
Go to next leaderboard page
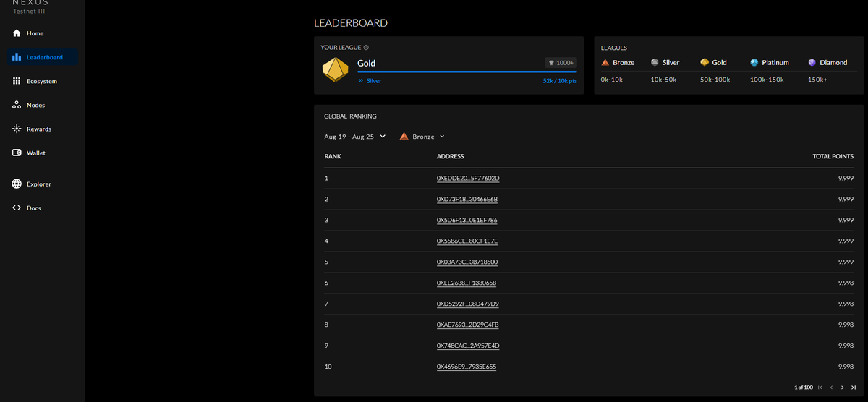click(842, 388)
